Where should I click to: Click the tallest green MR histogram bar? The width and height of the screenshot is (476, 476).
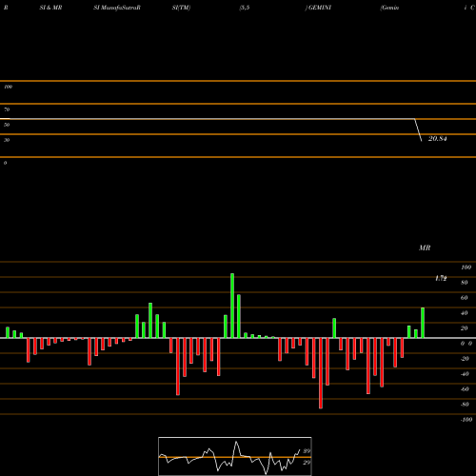click(232, 306)
